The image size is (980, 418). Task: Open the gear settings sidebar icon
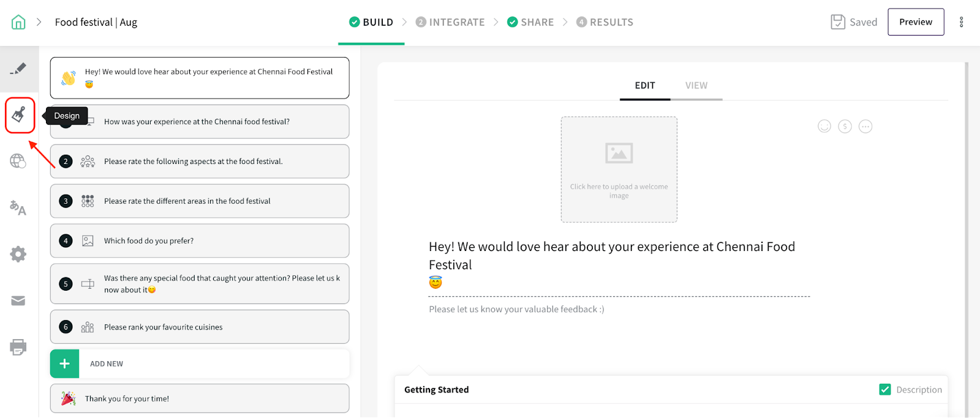pyautogui.click(x=18, y=254)
